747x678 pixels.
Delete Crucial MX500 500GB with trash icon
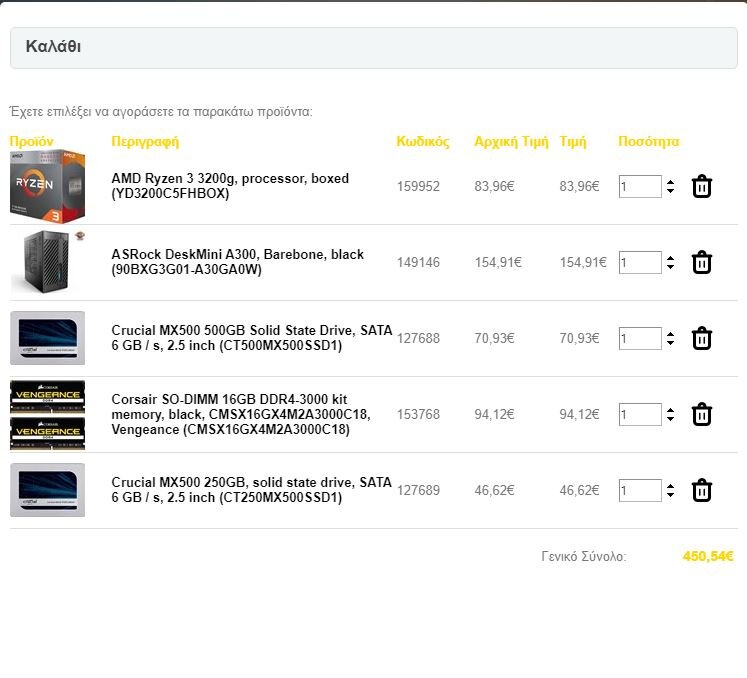point(701,338)
